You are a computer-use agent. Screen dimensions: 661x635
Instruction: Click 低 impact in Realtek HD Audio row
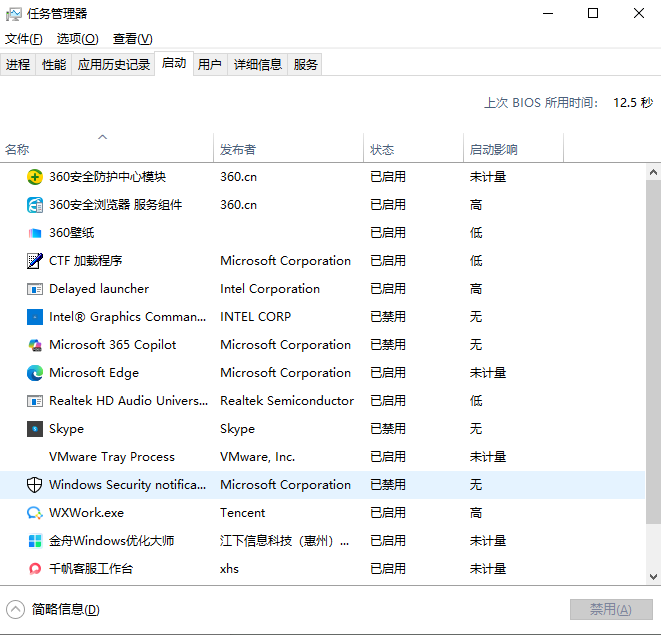click(x=476, y=401)
